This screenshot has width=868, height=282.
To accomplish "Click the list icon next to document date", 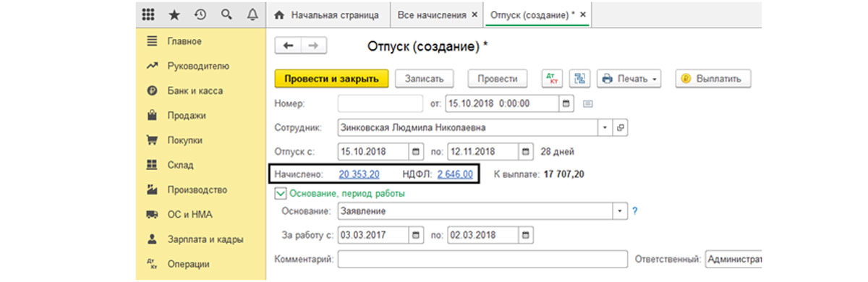I will click(588, 103).
